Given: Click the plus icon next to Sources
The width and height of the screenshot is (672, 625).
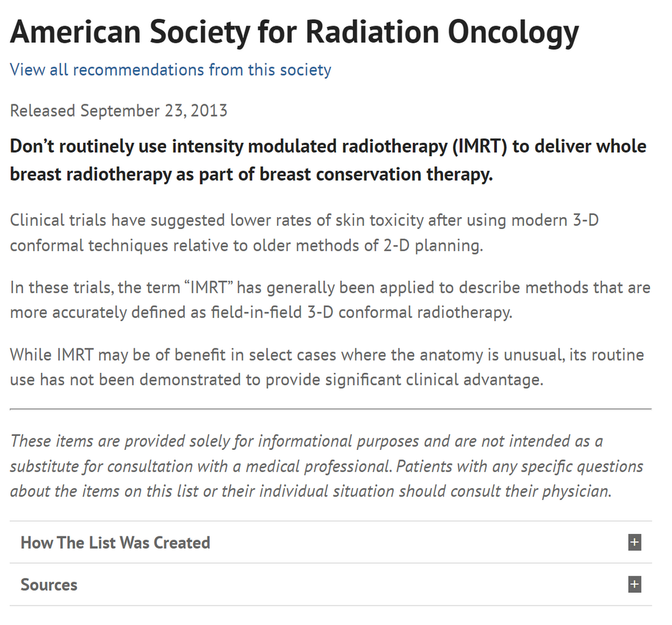Looking at the screenshot, I should [x=635, y=585].
